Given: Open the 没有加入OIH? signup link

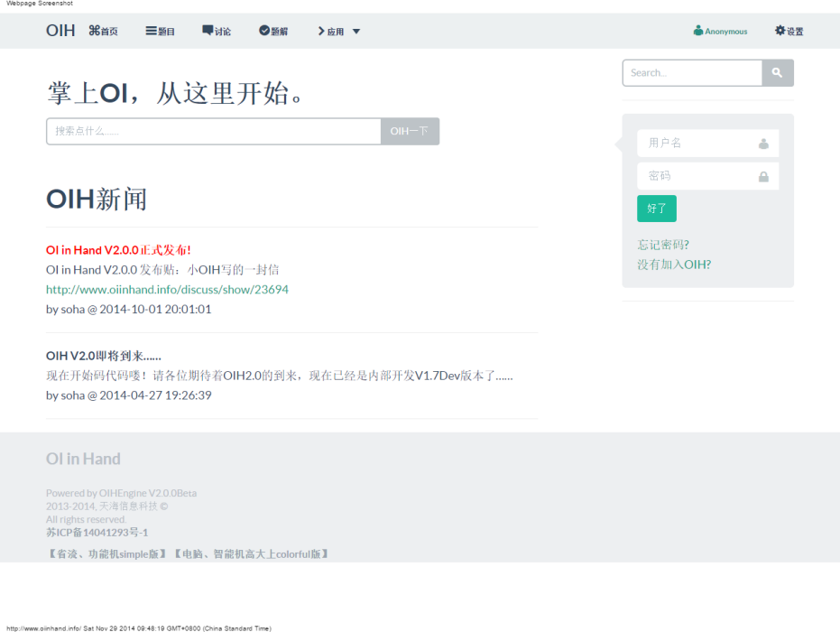Looking at the screenshot, I should (674, 265).
